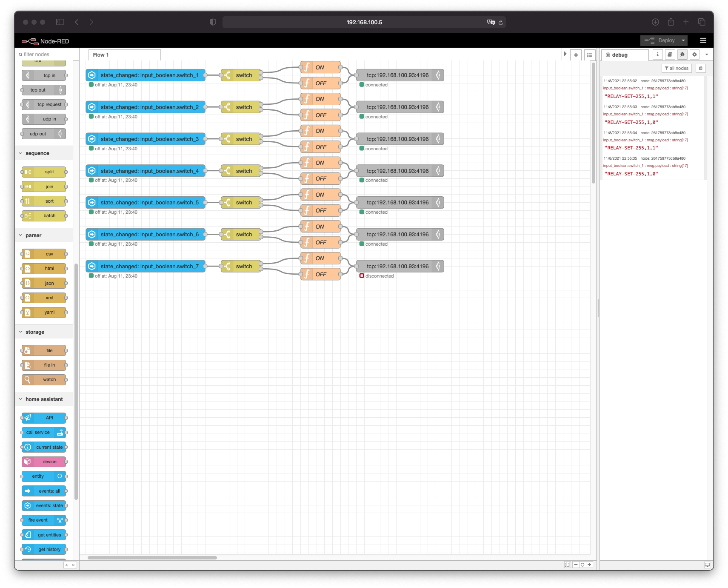The width and height of the screenshot is (728, 588).
Task: Open the Help book icon in sidebar
Action: click(x=670, y=54)
